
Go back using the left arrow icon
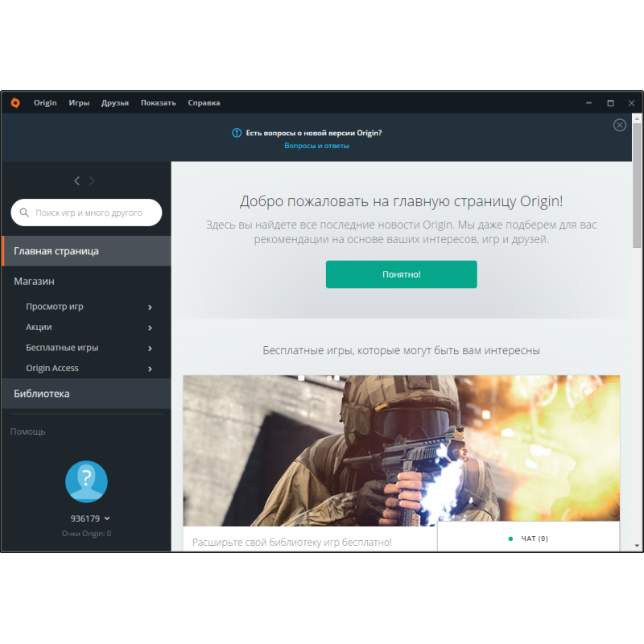click(76, 181)
